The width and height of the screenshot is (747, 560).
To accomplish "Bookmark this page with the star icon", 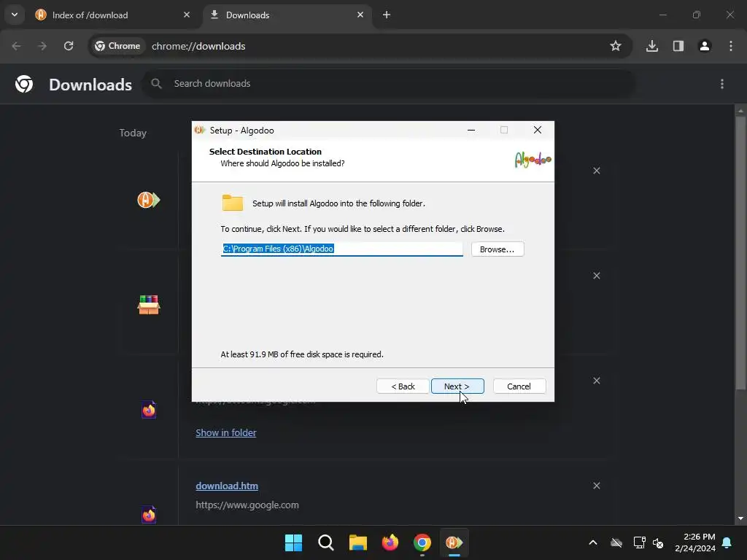I will [x=616, y=46].
